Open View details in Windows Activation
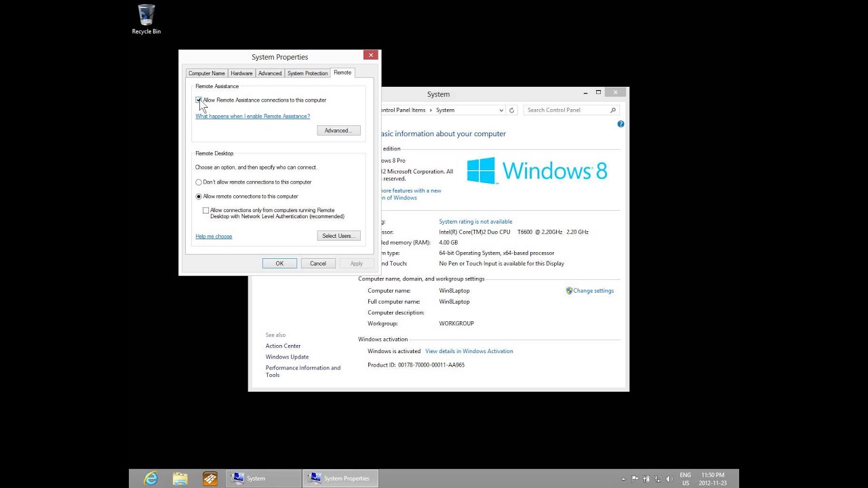 pos(469,351)
